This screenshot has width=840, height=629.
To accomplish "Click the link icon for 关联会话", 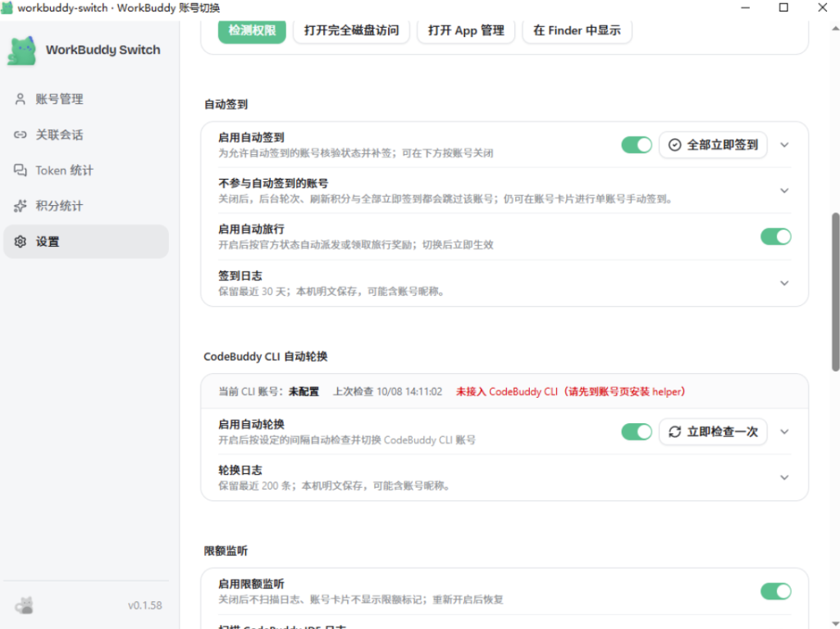I will tap(21, 135).
